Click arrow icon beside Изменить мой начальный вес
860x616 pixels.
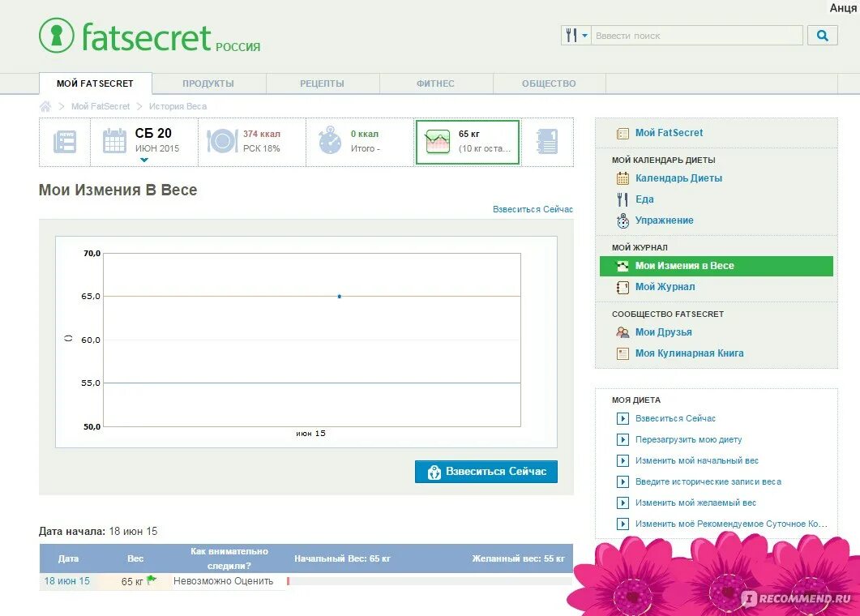coord(623,460)
